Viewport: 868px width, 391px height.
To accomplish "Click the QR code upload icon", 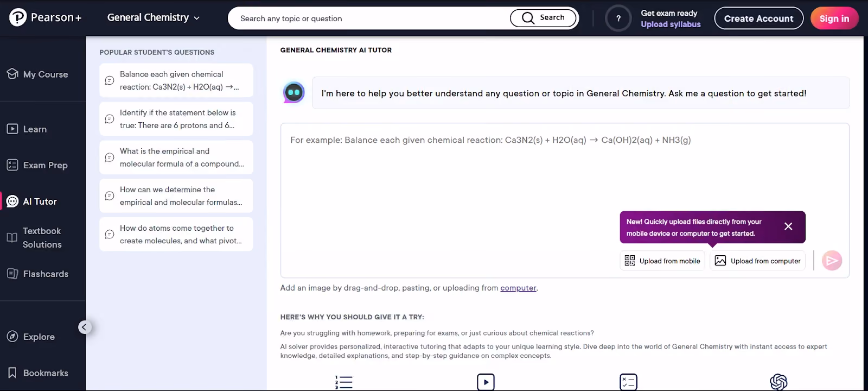I will point(629,261).
